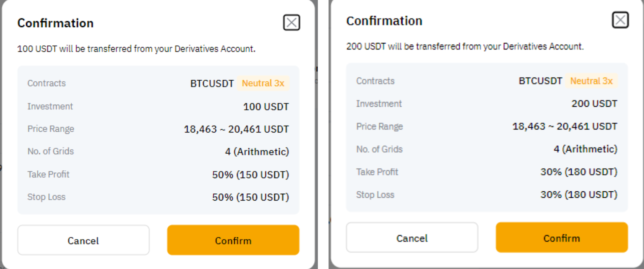The image size is (644, 269).
Task: Cancel the 200 USDT transfer
Action: 412,238
